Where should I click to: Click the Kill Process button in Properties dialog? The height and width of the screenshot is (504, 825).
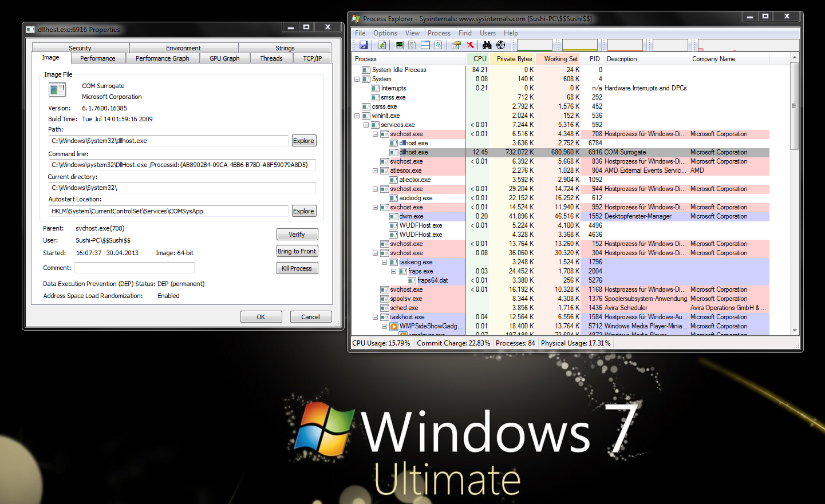(297, 268)
